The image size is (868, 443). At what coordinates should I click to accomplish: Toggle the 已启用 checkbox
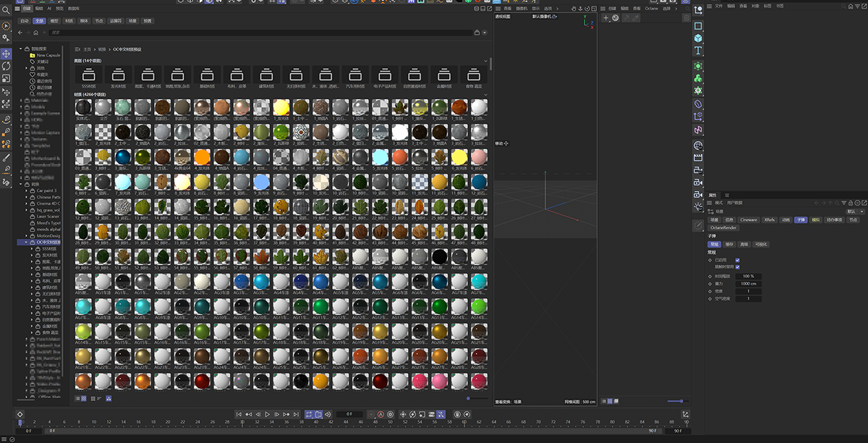coord(737,260)
